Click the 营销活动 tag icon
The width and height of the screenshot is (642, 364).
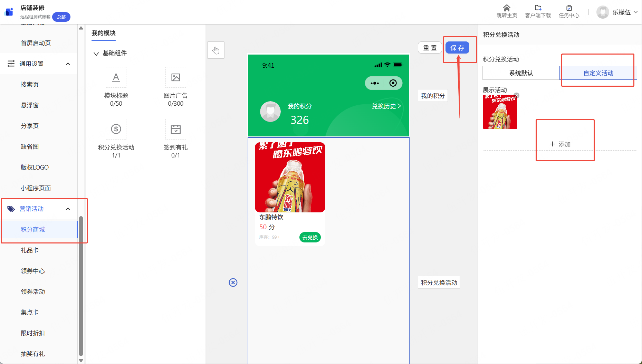point(11,209)
